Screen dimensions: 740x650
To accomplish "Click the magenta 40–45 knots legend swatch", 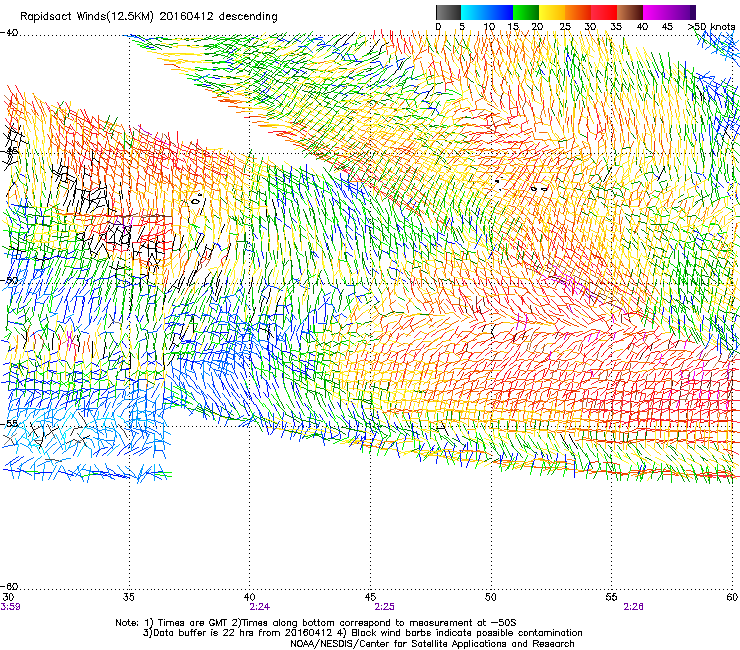I will (656, 12).
